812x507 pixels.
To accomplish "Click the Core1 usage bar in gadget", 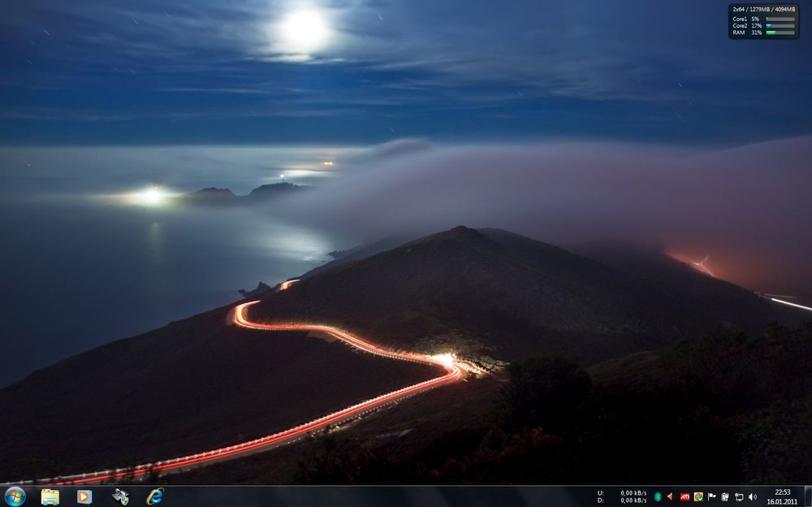I will click(780, 19).
